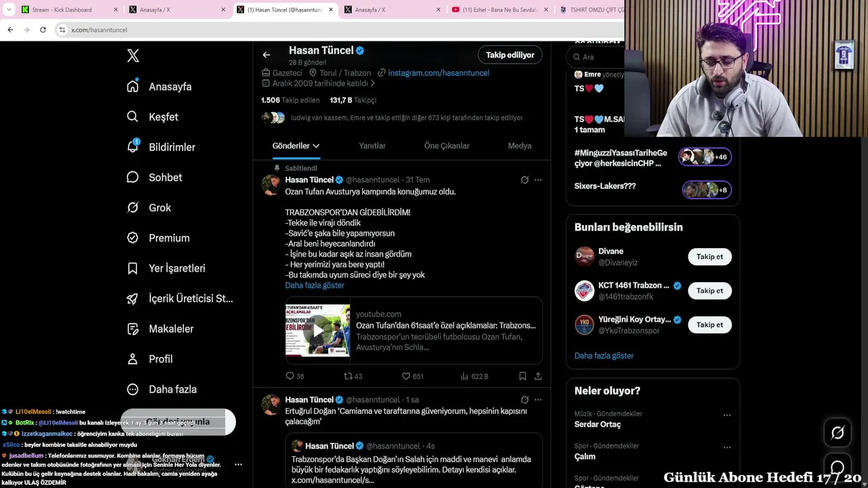This screenshot has height=488, width=868.
Task: Open more options for Çalım trend
Action: (727, 447)
